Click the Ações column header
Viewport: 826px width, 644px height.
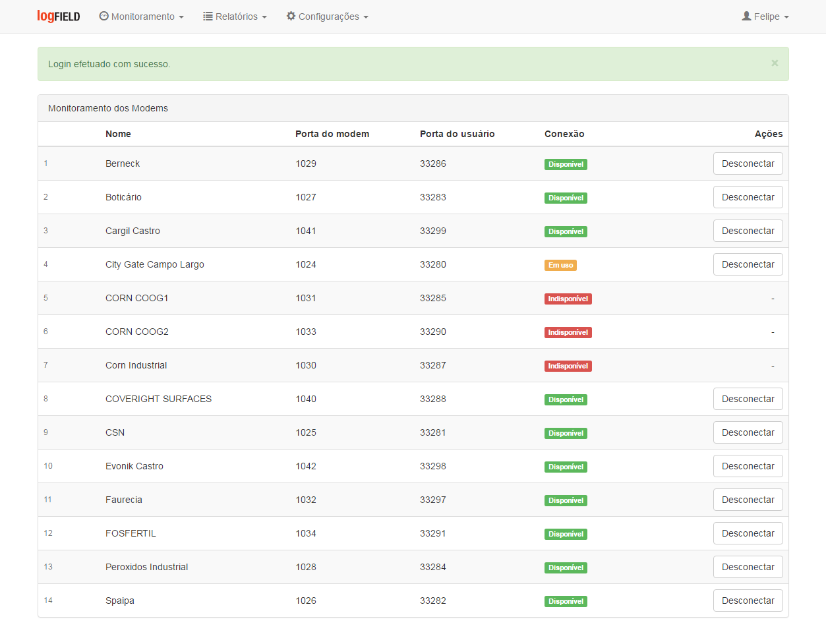769,134
